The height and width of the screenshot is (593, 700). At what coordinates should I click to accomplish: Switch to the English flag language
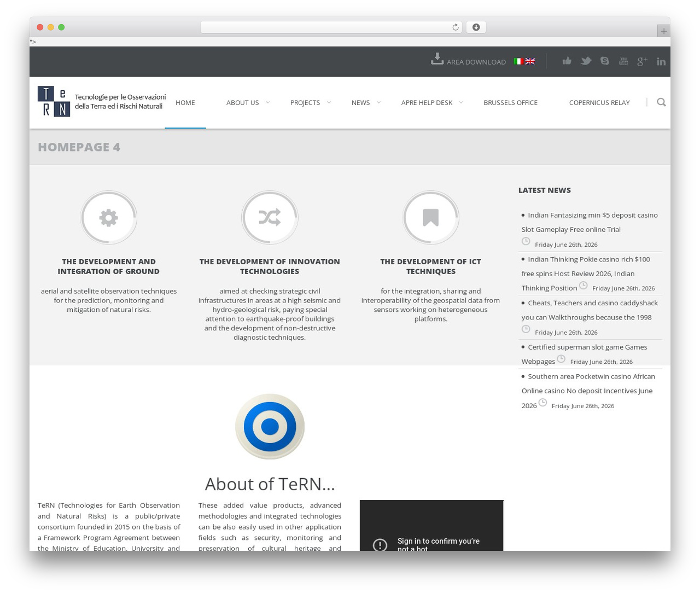click(x=530, y=61)
